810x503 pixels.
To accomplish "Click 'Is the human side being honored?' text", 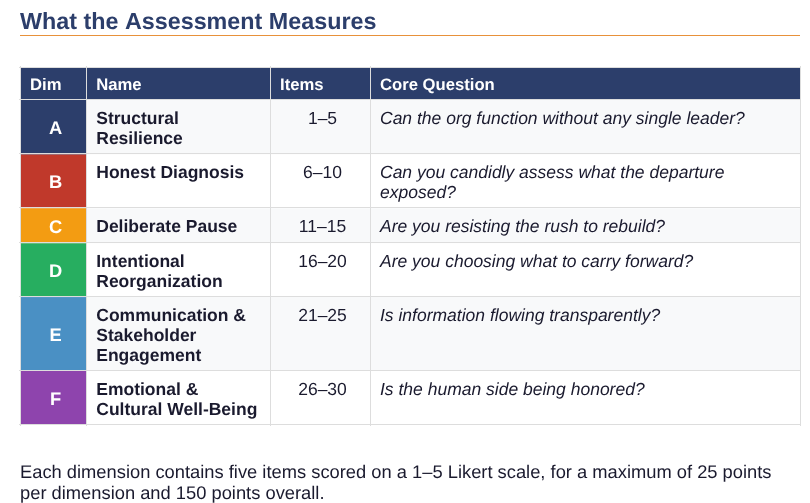I will pyautogui.click(x=512, y=389).
